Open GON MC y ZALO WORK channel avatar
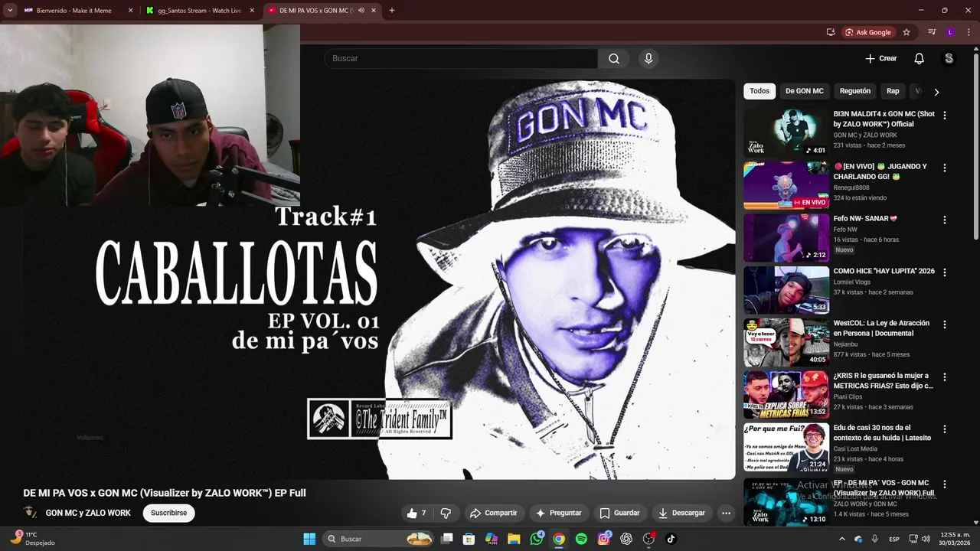 pyautogui.click(x=31, y=513)
